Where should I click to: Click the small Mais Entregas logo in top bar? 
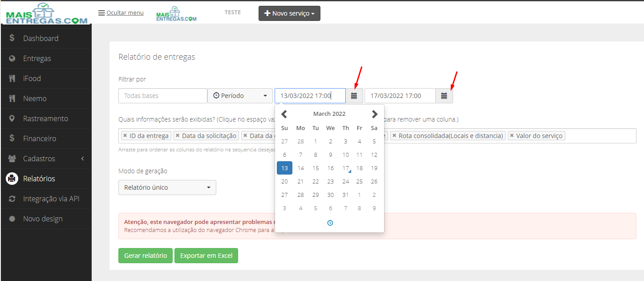[x=176, y=14]
